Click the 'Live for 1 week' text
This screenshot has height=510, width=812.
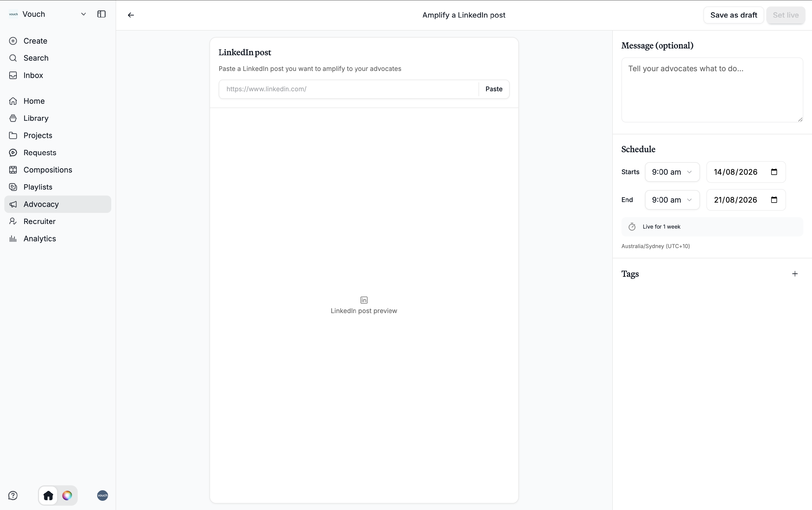pyautogui.click(x=661, y=227)
